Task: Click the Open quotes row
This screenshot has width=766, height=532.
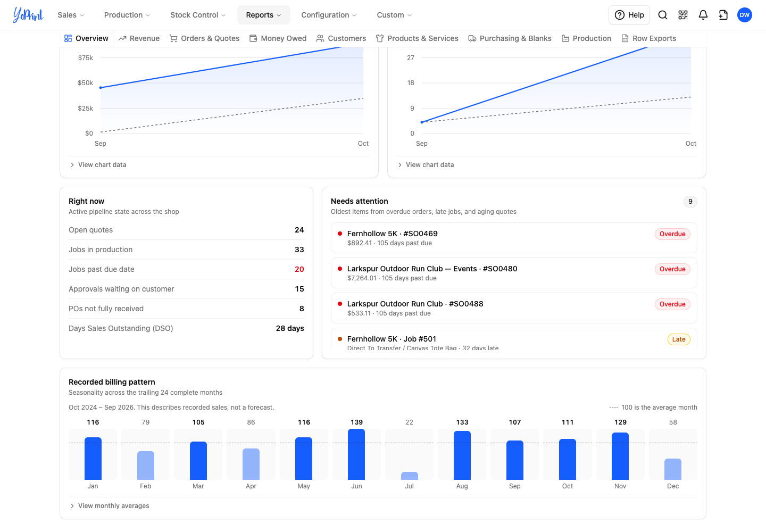Action: point(186,230)
